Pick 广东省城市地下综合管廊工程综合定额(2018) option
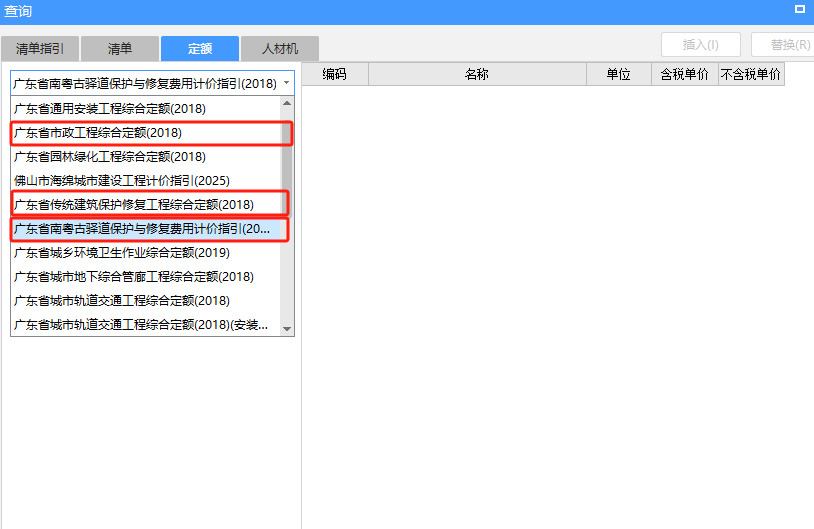Viewport: 814px width, 529px height. [146, 277]
